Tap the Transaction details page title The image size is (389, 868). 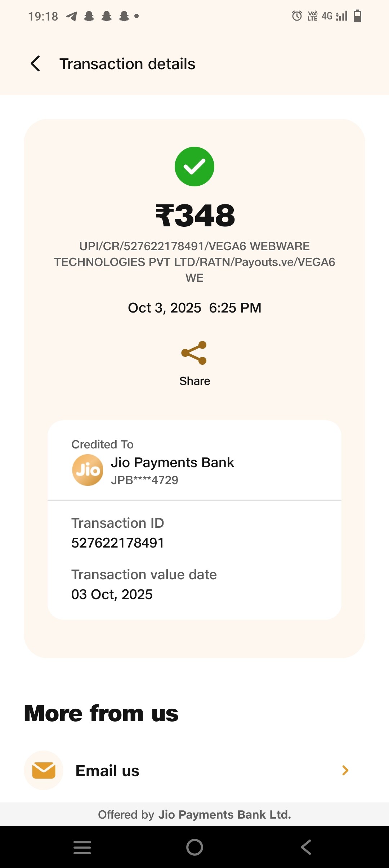point(127,64)
